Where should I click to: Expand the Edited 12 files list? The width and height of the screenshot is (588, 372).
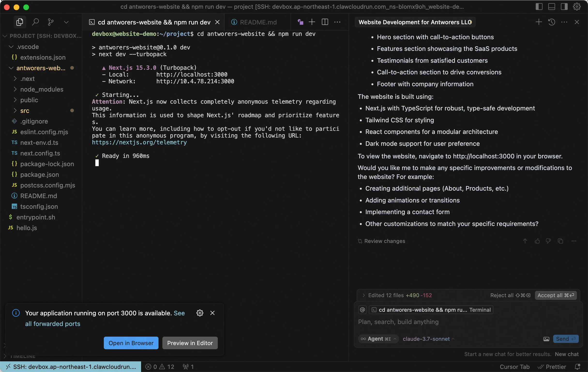tap(397, 295)
